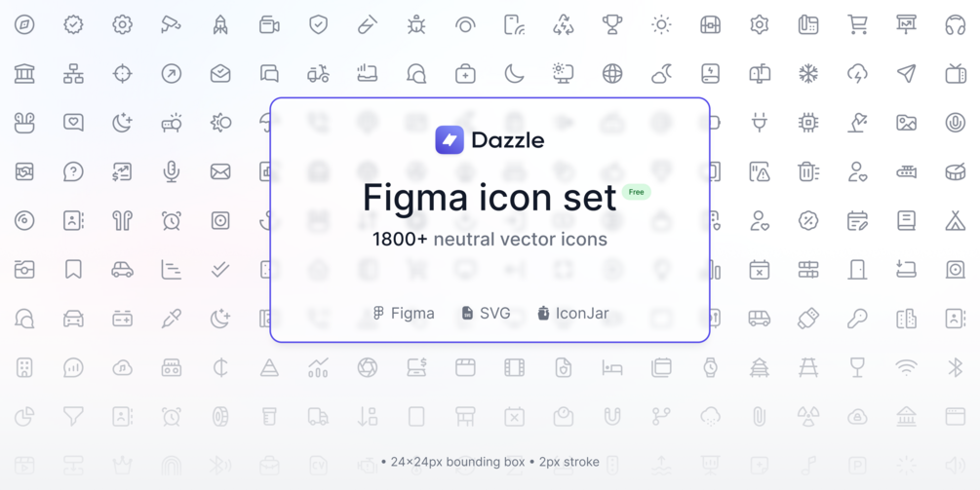This screenshot has height=490, width=980.
Task: Select the bookmark icon
Action: tap(73, 270)
